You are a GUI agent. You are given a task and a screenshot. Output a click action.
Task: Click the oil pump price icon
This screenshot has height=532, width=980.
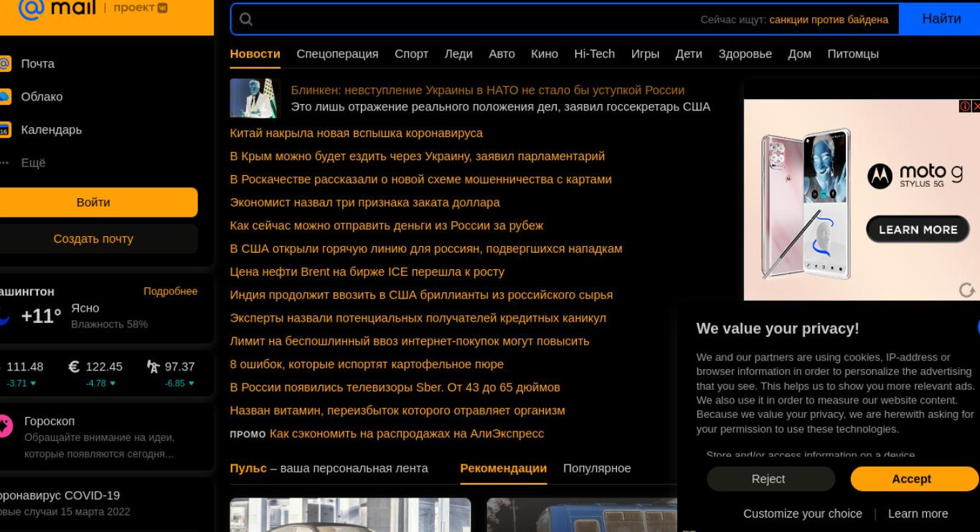(153, 367)
